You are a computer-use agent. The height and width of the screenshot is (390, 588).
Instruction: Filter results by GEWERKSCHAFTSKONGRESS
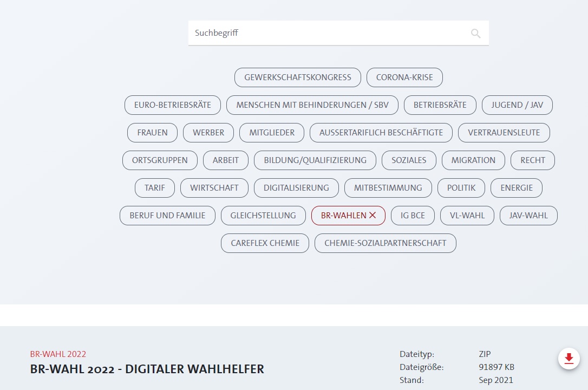coord(298,77)
